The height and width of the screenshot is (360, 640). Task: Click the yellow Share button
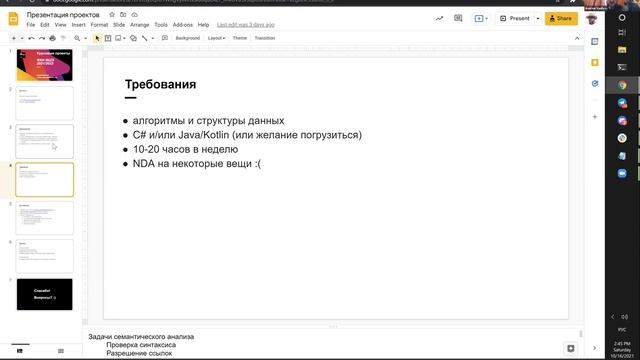pos(561,18)
